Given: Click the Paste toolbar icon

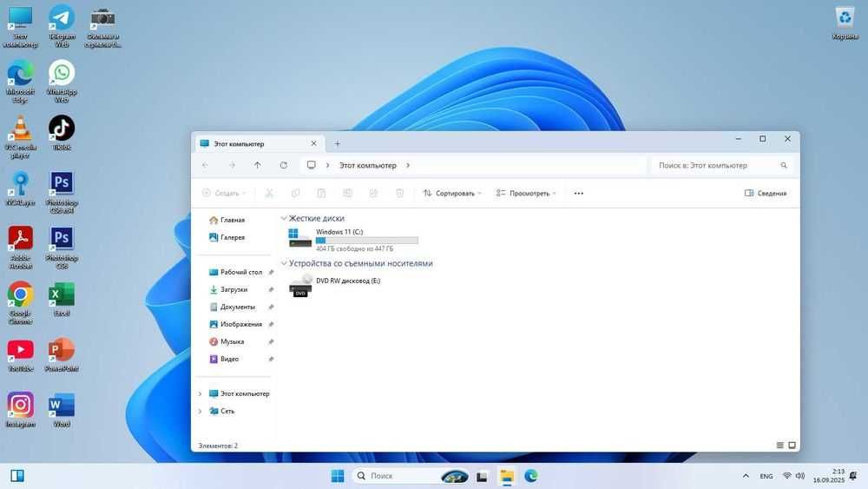Looking at the screenshot, I should click(x=321, y=193).
